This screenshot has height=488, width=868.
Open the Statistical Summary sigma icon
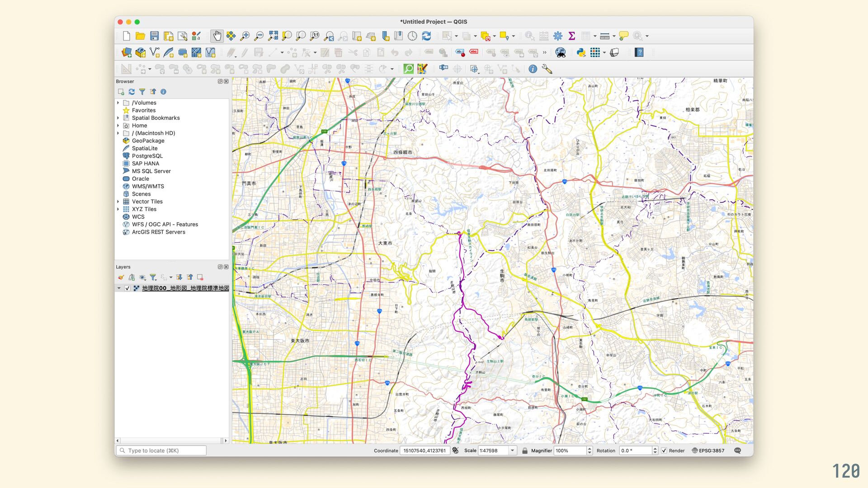[571, 36]
